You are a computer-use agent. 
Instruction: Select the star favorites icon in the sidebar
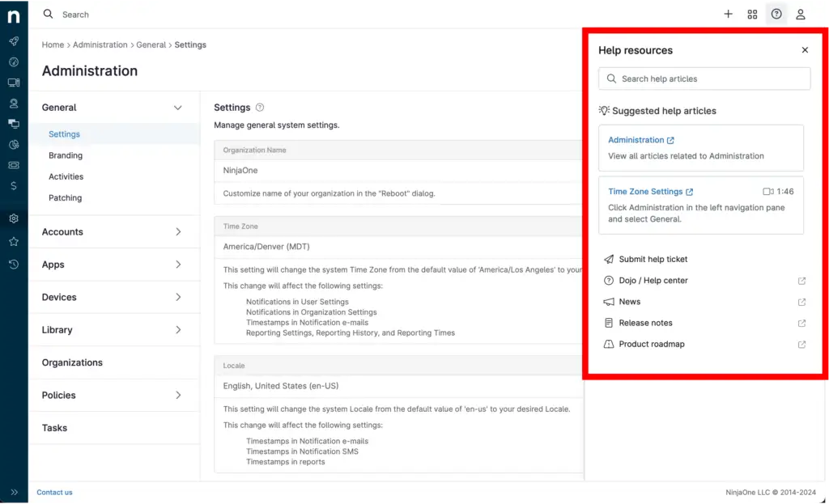[x=14, y=241]
